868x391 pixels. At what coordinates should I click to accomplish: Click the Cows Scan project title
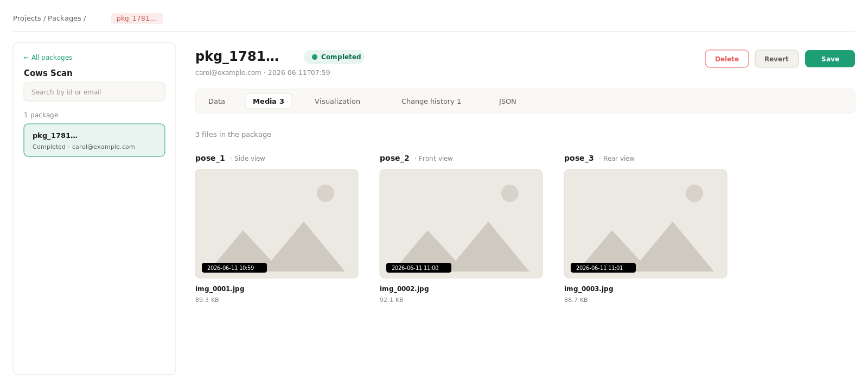pyautogui.click(x=48, y=73)
